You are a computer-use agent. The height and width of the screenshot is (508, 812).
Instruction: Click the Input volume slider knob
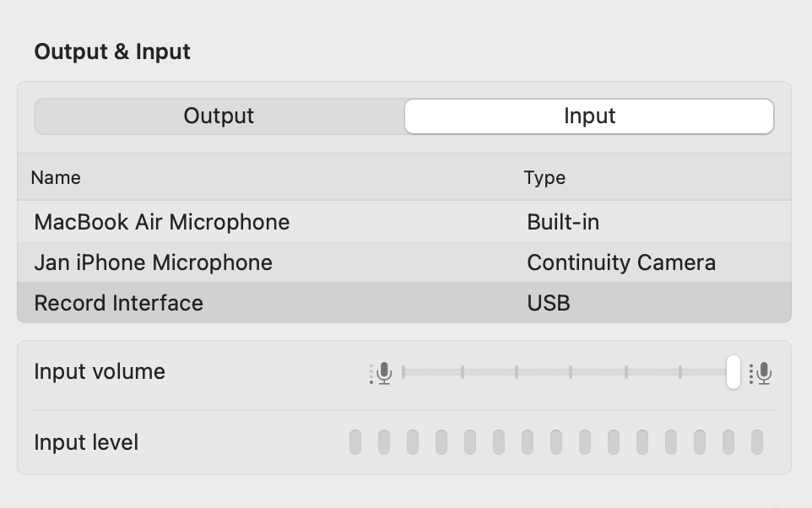pyautogui.click(x=734, y=372)
